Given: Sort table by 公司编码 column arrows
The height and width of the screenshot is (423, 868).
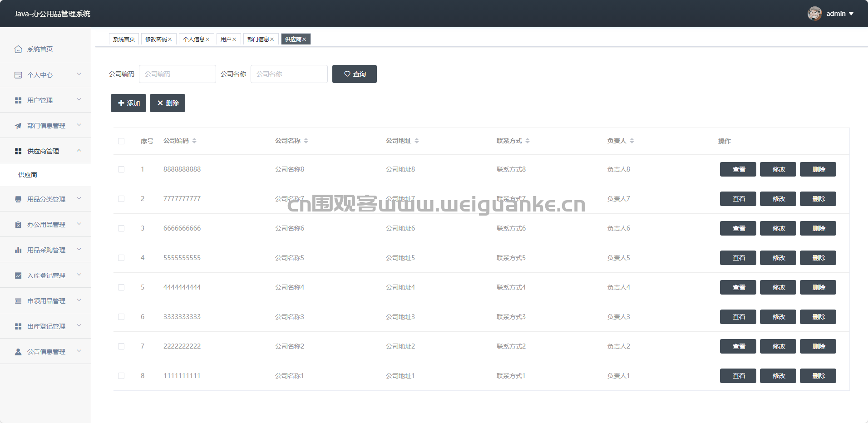Looking at the screenshot, I should [x=194, y=141].
